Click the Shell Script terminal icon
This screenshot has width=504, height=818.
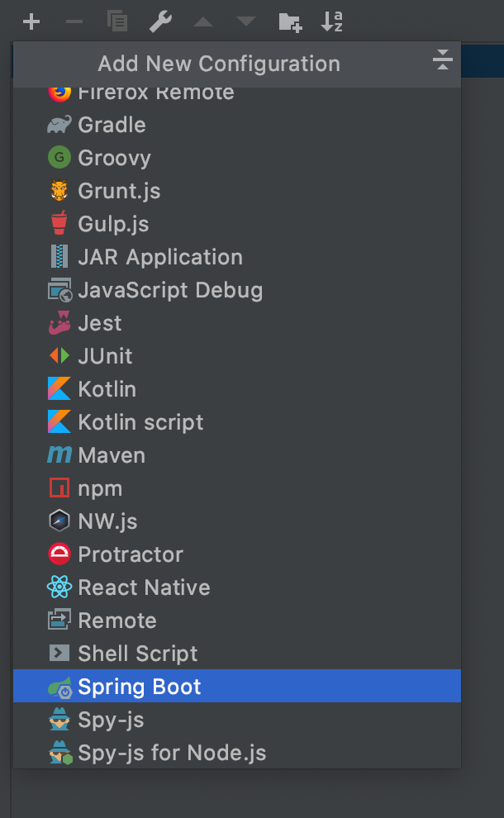[59, 653]
